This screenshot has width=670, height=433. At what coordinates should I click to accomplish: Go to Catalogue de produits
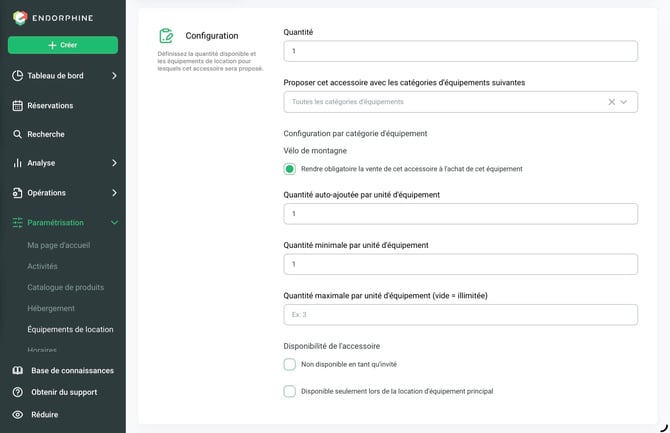pos(65,287)
